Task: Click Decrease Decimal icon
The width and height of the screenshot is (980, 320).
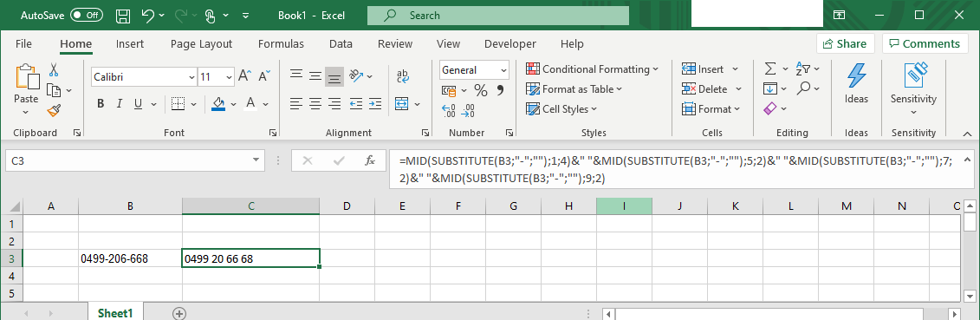Action: click(468, 111)
